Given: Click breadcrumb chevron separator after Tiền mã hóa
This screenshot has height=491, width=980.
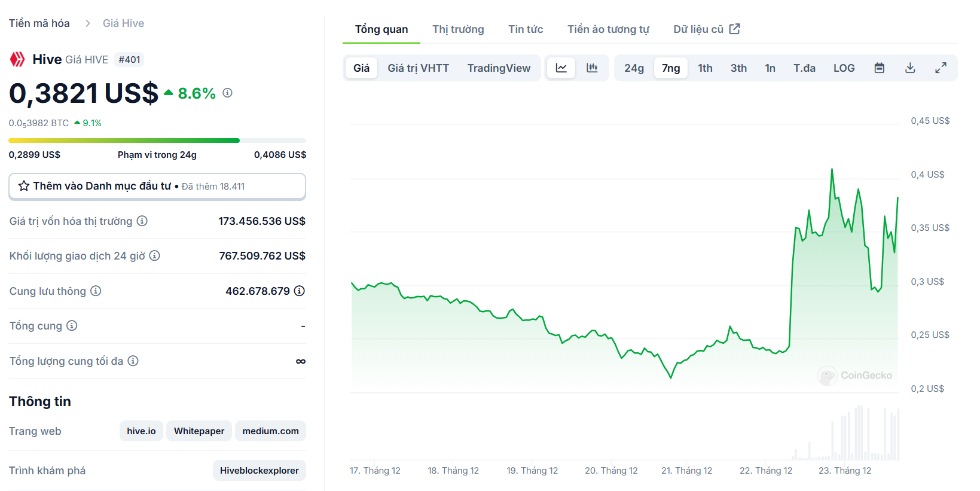Looking at the screenshot, I should 87,23.
